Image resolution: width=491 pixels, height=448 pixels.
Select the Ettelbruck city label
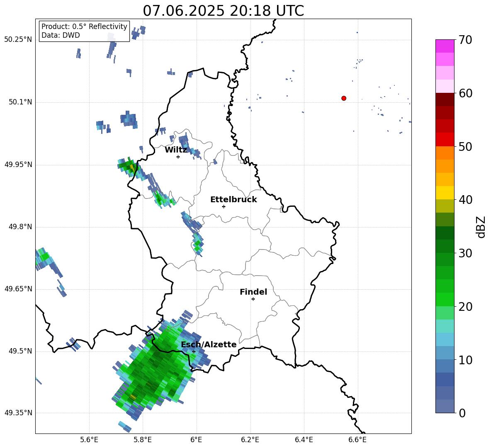click(x=233, y=200)
